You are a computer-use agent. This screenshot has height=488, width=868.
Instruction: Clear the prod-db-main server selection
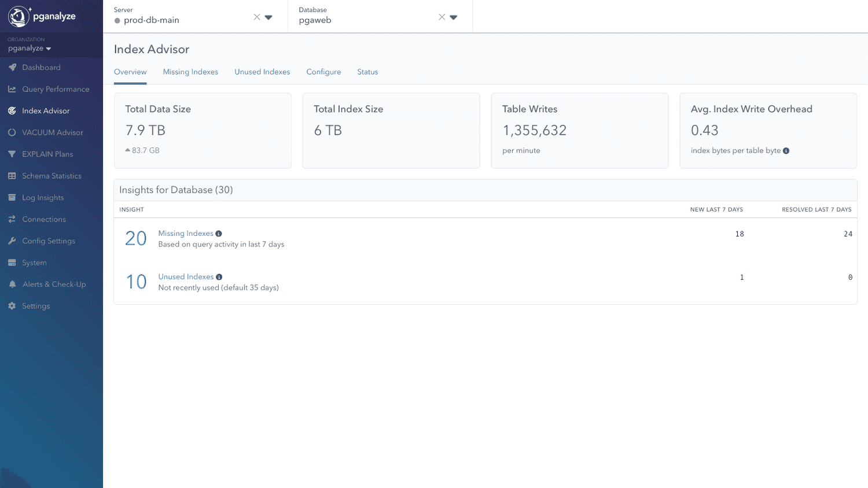pyautogui.click(x=257, y=17)
